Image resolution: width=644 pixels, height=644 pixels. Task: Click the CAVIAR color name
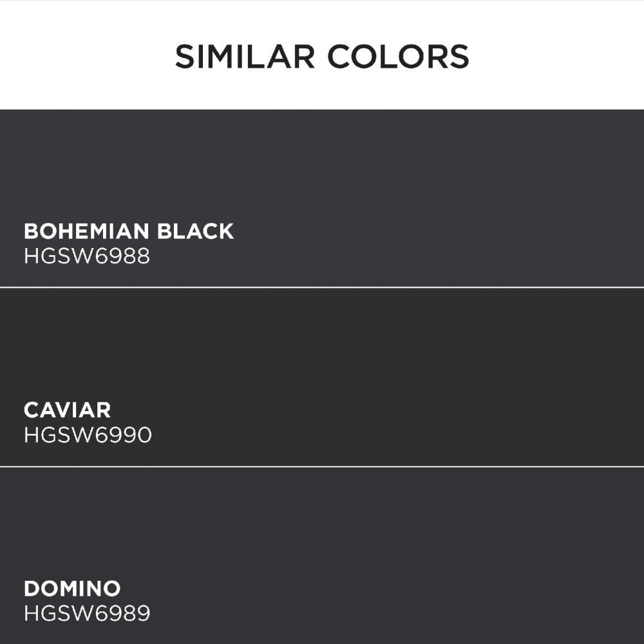tap(68, 410)
